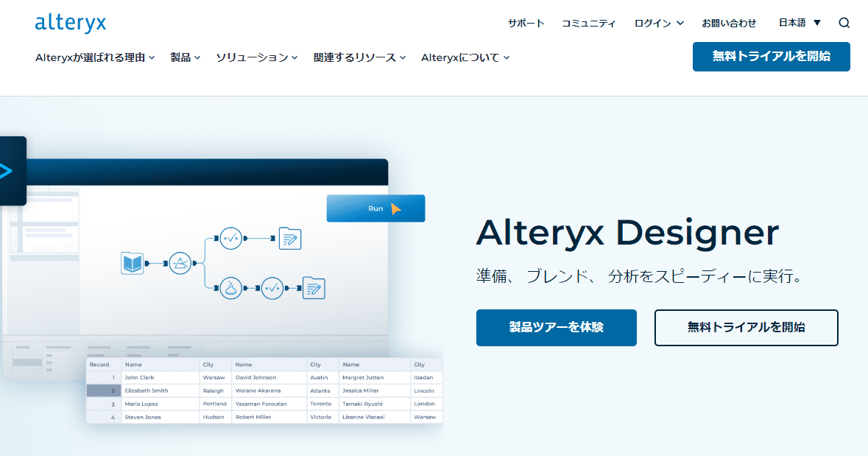Image resolution: width=868 pixels, height=456 pixels.
Task: Click the Jessica Miller table cell
Action: [375, 390]
